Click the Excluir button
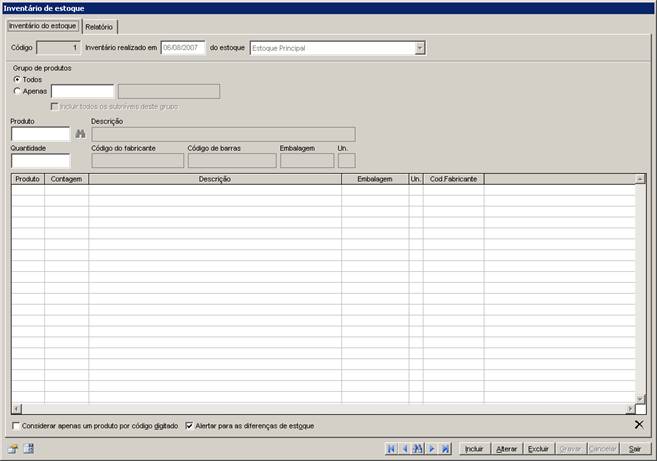Image resolution: width=657 pixels, height=461 pixels. (538, 449)
